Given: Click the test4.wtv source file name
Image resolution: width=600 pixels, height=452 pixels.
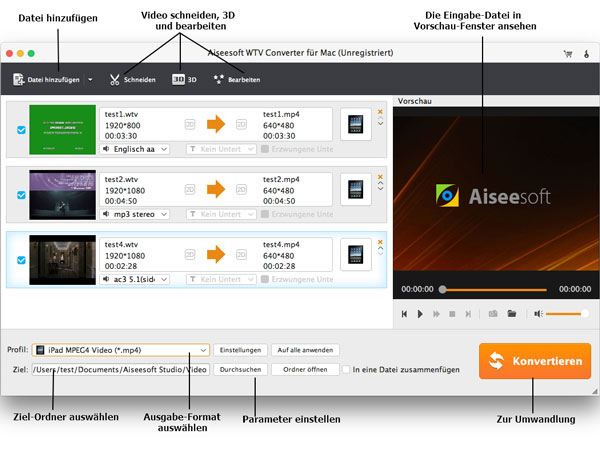Looking at the screenshot, I should pyautogui.click(x=121, y=244).
